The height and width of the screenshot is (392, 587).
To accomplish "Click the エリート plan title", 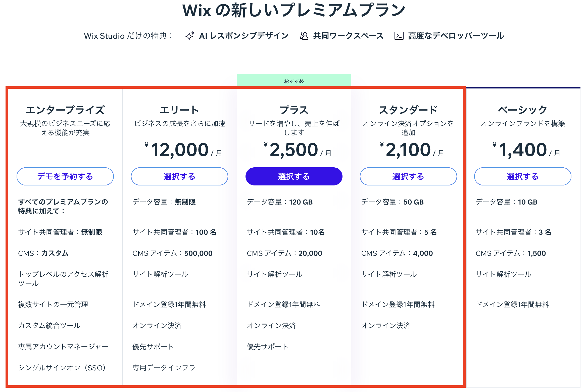I will [x=179, y=110].
